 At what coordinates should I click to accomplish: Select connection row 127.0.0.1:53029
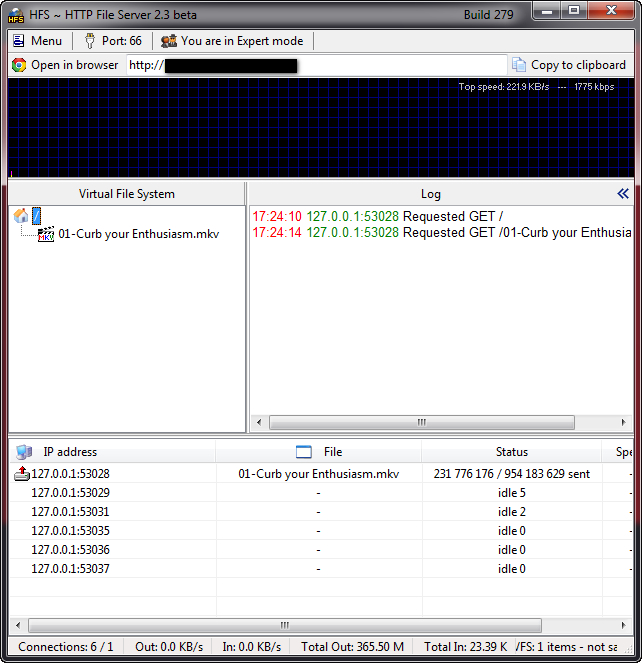[70, 493]
